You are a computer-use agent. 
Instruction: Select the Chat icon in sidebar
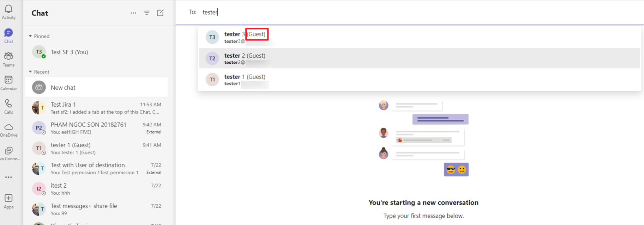pyautogui.click(x=8, y=36)
